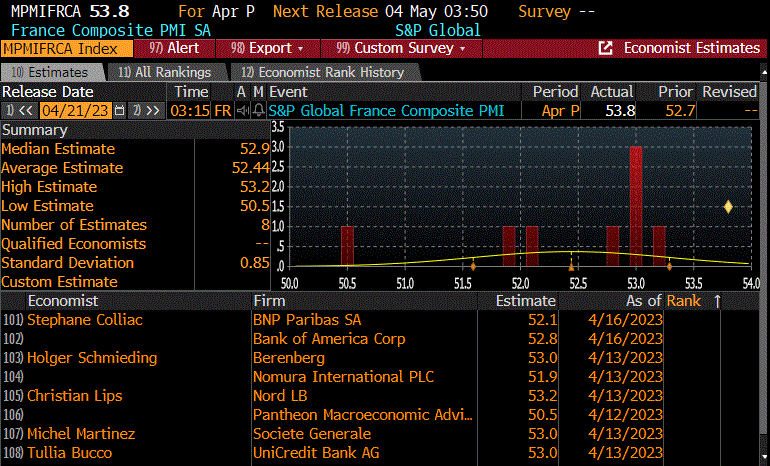Select Christian Lips economist
770x466 pixels.
click(x=75, y=396)
